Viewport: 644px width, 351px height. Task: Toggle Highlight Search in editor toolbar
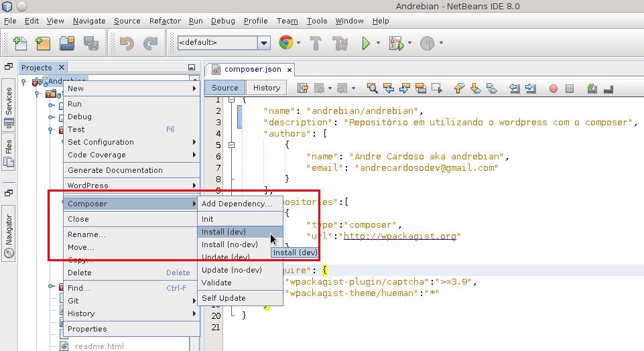coord(421,88)
